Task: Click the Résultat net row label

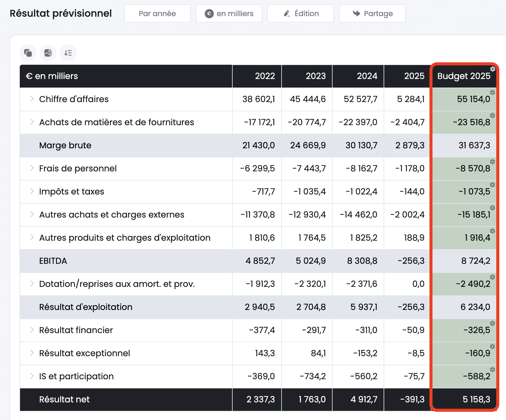Action: tap(64, 399)
